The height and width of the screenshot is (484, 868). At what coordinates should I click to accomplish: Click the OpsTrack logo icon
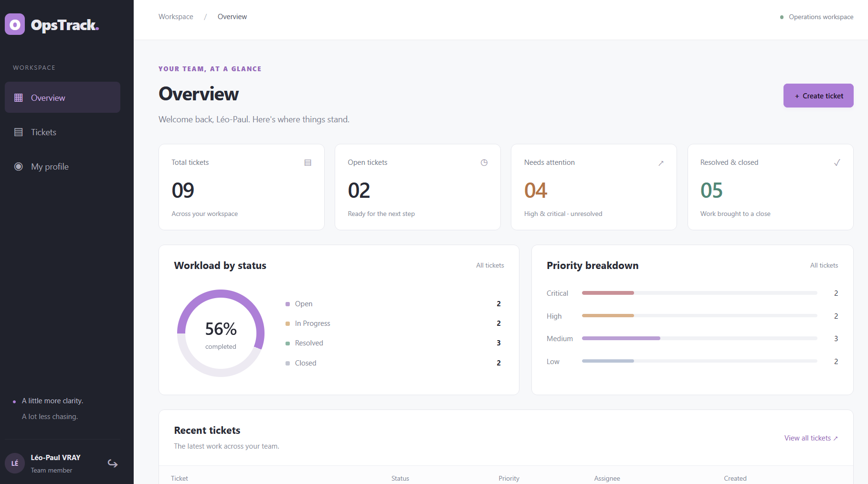[15, 24]
